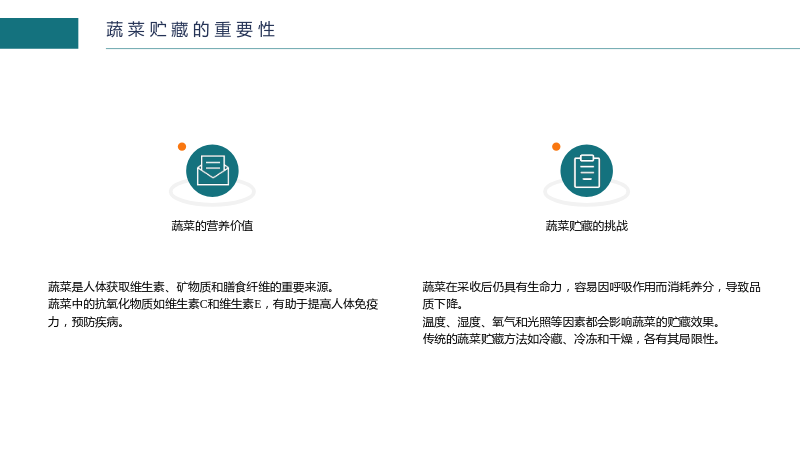Click the character 蔬 starting the slide title

pyautogui.click(x=115, y=30)
